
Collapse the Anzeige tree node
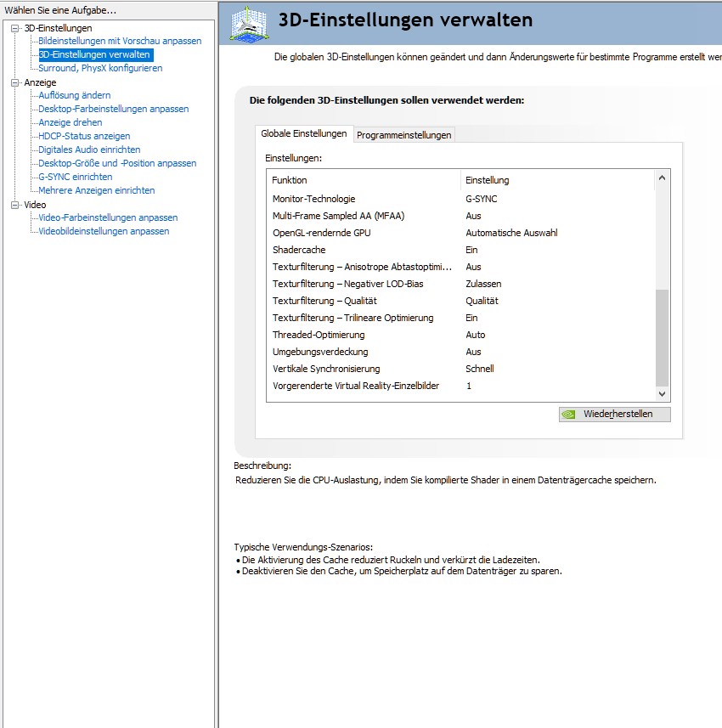point(14,82)
